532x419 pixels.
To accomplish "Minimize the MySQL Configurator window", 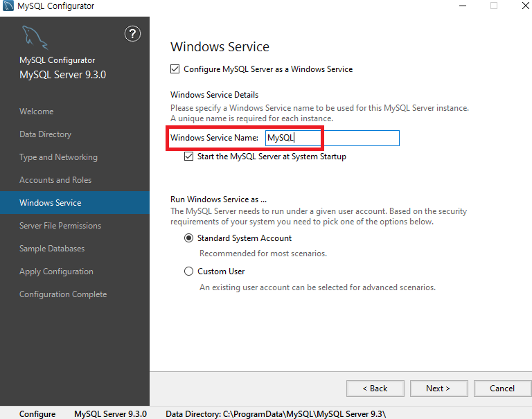I will [x=463, y=6].
